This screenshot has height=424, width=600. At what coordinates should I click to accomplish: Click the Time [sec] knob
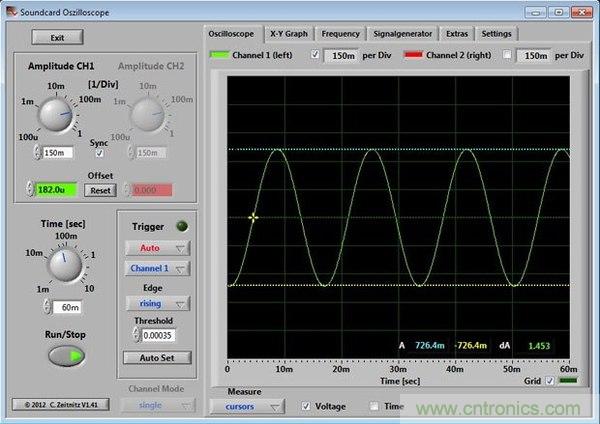pyautogui.click(x=65, y=268)
